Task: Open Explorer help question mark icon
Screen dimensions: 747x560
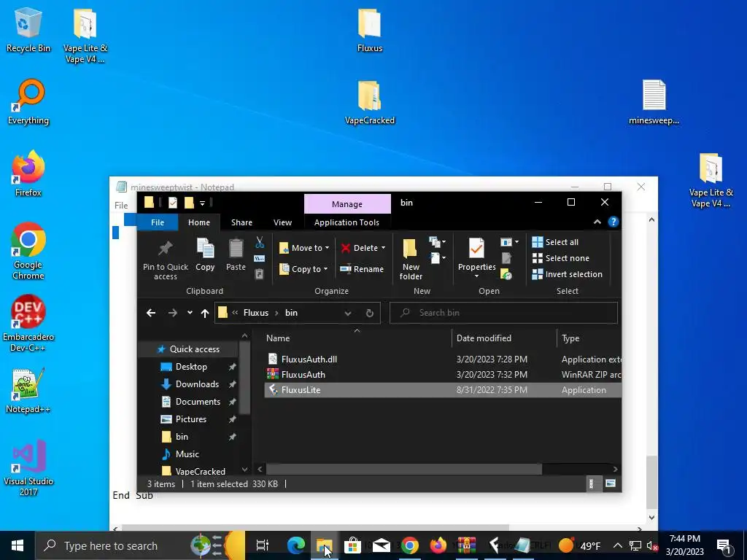Action: pos(613,222)
